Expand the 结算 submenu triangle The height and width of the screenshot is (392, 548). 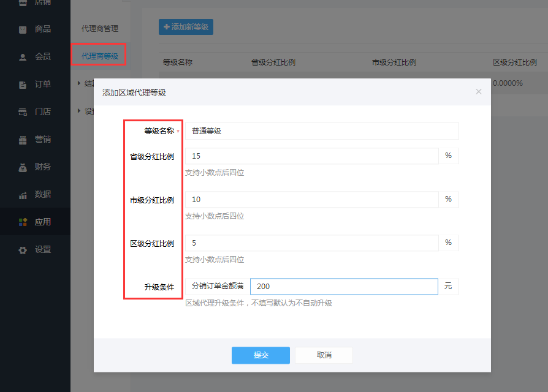[79, 83]
